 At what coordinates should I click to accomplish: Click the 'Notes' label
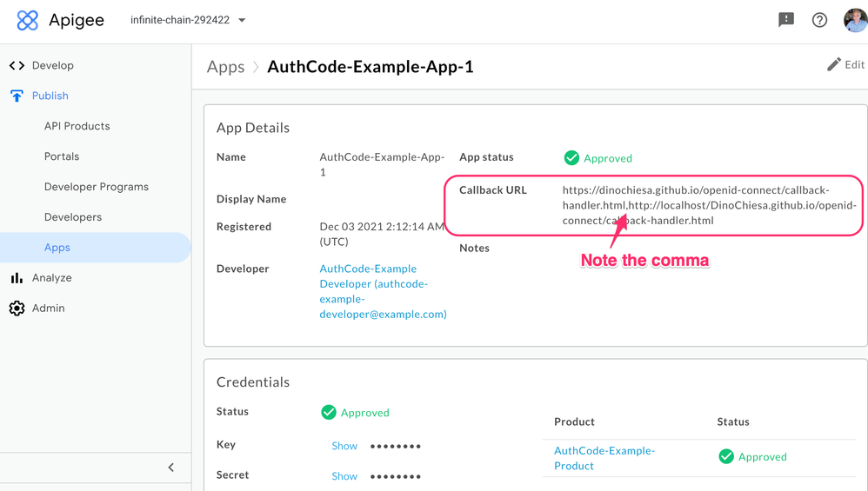(x=474, y=249)
